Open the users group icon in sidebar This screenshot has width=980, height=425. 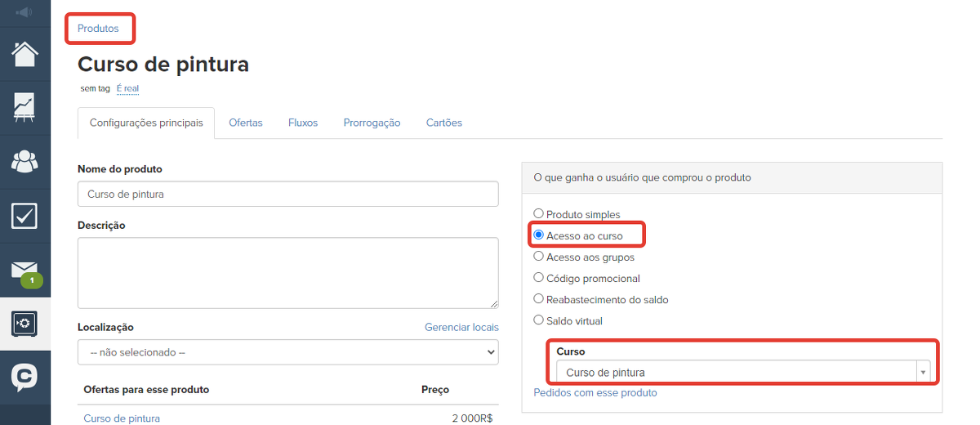click(x=24, y=161)
